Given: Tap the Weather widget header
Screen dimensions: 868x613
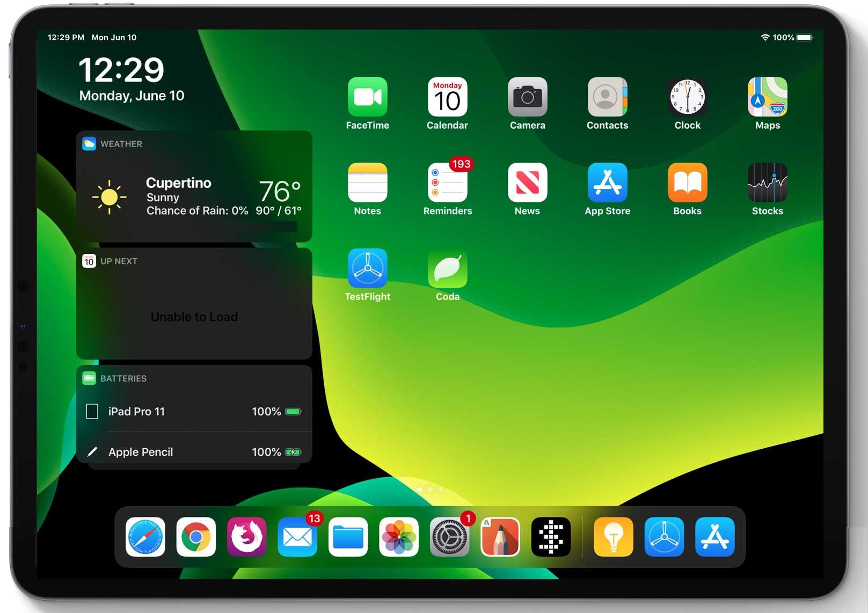Looking at the screenshot, I should point(194,144).
